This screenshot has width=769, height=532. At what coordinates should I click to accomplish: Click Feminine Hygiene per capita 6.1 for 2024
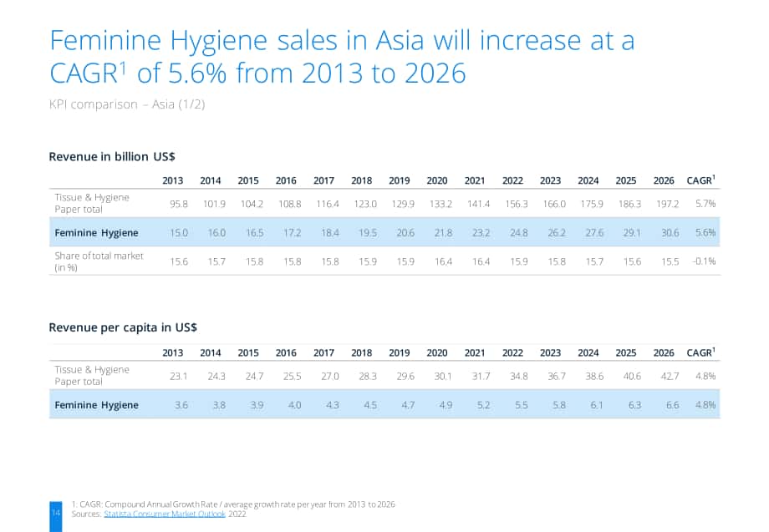597,405
